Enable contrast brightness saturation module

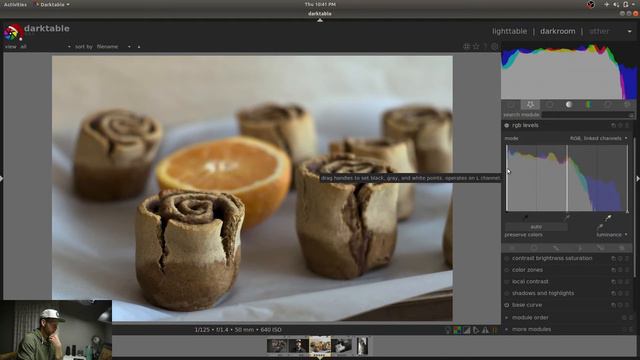(507, 258)
